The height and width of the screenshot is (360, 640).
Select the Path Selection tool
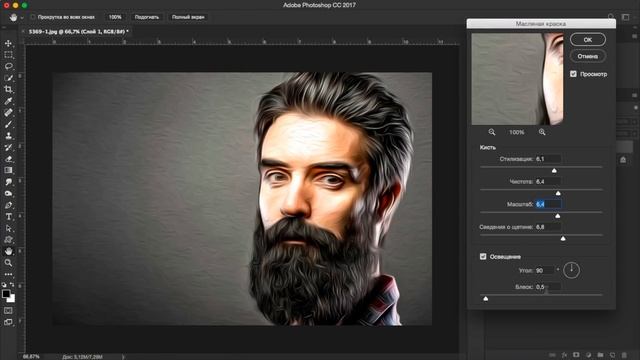point(8,228)
